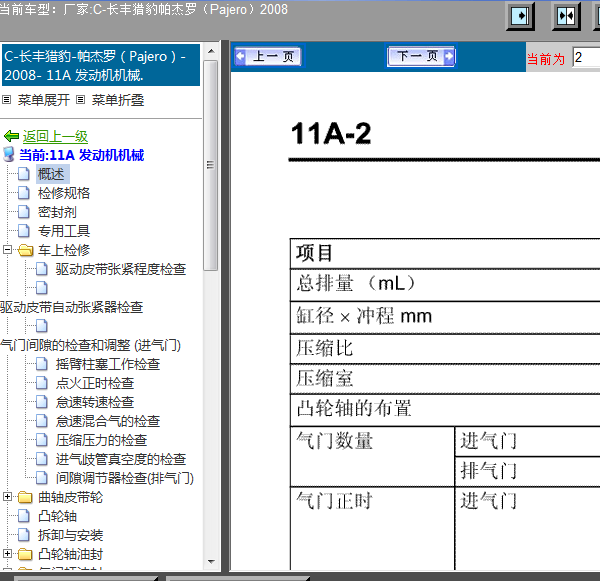The height and width of the screenshot is (581, 600).
Task: Expand the 曲轴皮带轮 folder
Action: [x=7, y=497]
